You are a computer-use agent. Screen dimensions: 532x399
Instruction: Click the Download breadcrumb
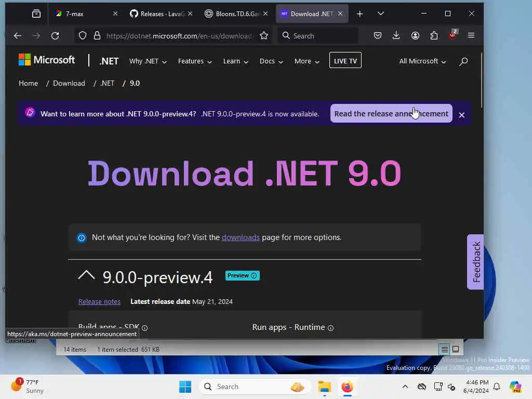(69, 84)
